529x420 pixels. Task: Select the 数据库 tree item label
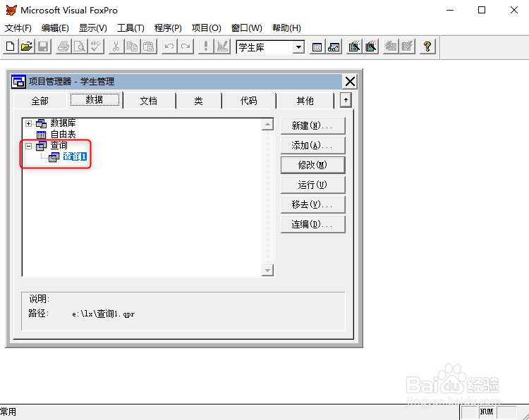click(x=63, y=123)
